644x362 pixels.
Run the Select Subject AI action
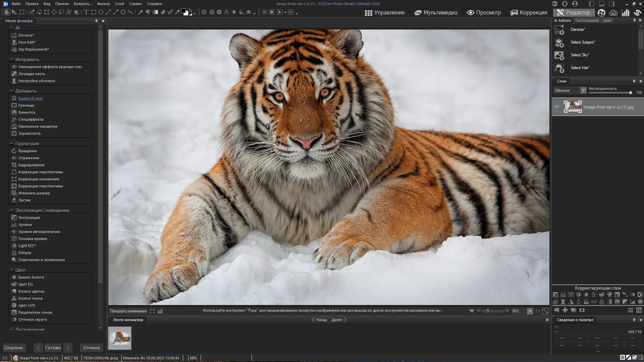coord(583,42)
